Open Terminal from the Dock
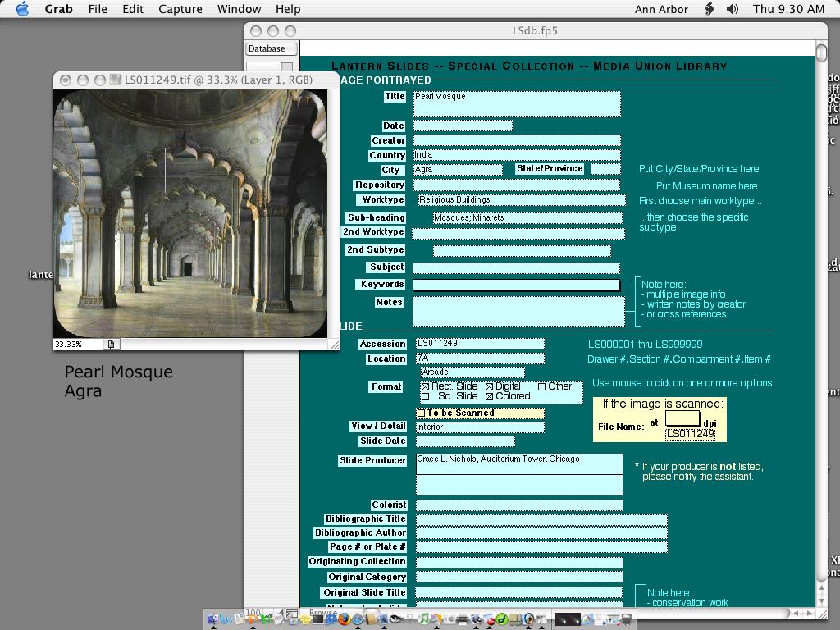The image size is (840, 630). point(318,619)
